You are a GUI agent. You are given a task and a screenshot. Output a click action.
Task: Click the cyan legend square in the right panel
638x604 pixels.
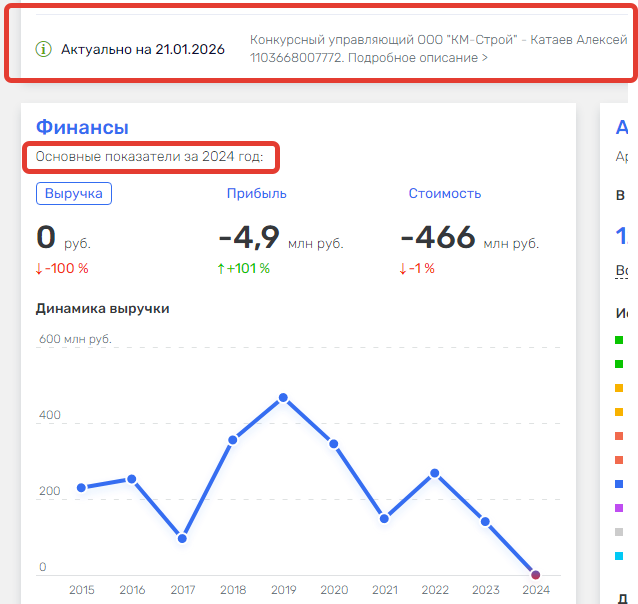coord(620,556)
